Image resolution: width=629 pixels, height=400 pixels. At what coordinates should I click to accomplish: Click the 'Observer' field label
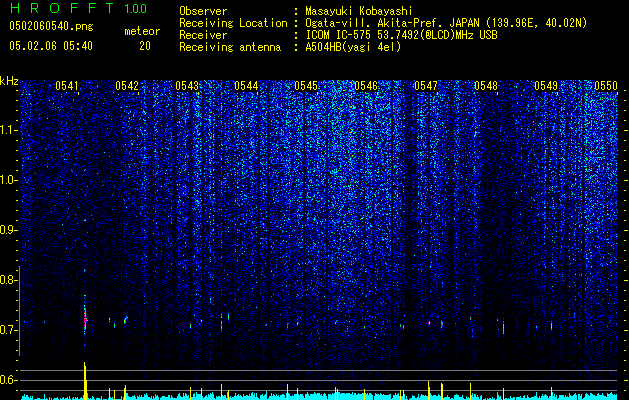[203, 11]
